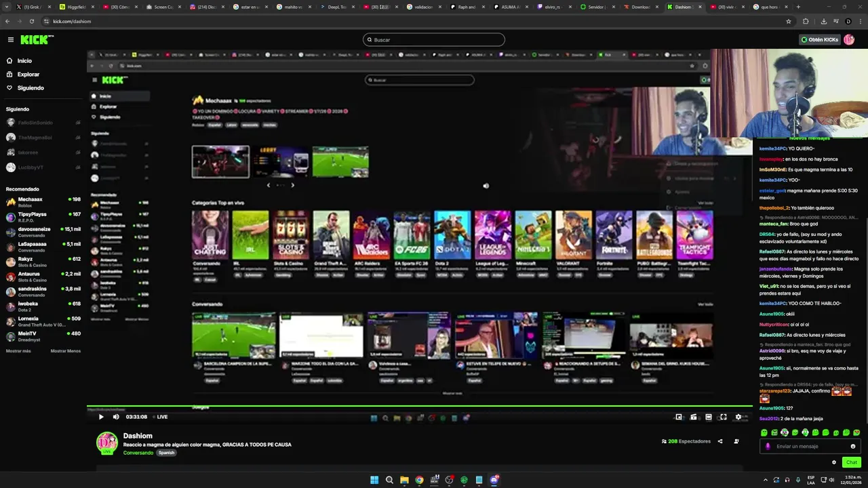The width and height of the screenshot is (868, 488).
Task: Focus the Buscar search field
Action: [x=434, y=40]
